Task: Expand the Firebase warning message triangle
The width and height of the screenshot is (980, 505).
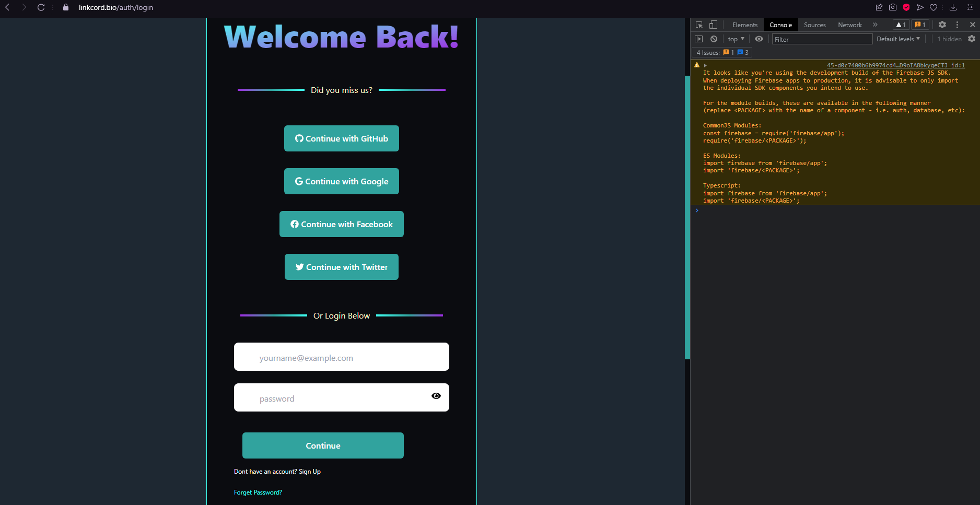Action: 705,65
